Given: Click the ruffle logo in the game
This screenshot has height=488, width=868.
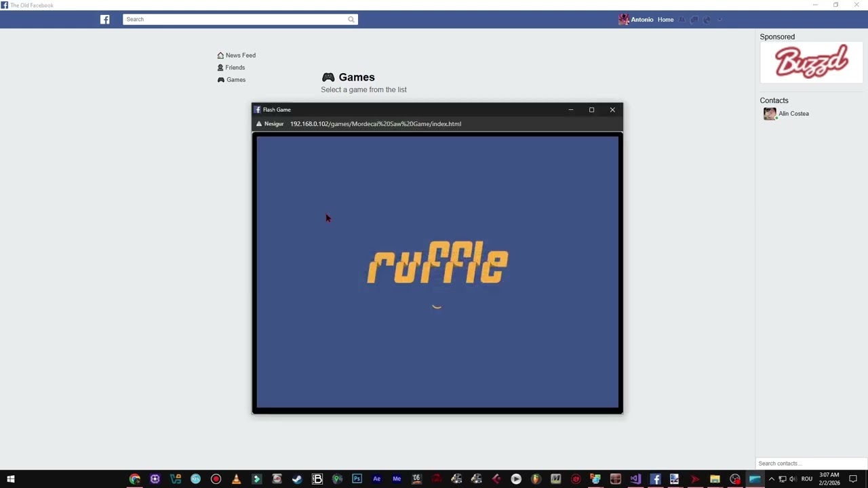Looking at the screenshot, I should [x=437, y=263].
